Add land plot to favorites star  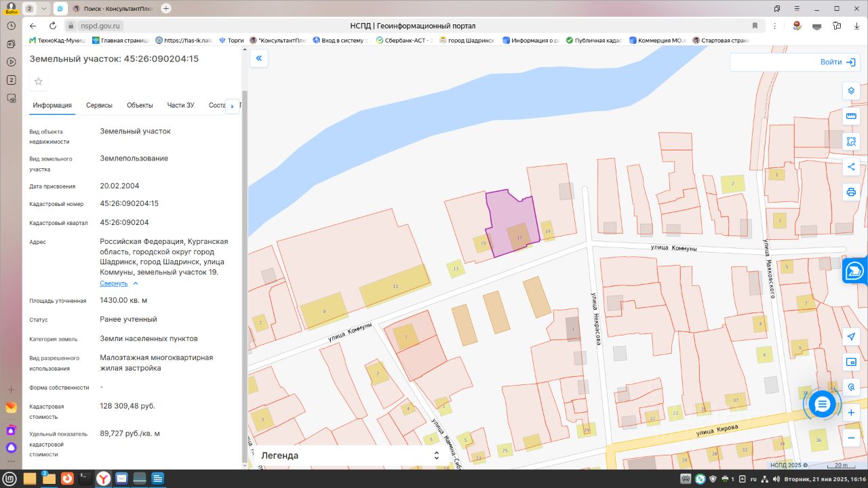click(39, 81)
